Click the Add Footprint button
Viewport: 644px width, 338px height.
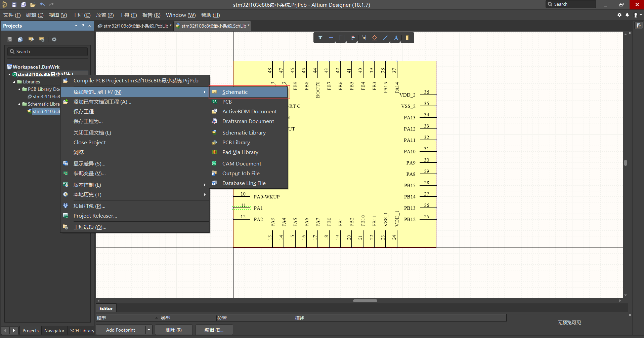click(121, 330)
